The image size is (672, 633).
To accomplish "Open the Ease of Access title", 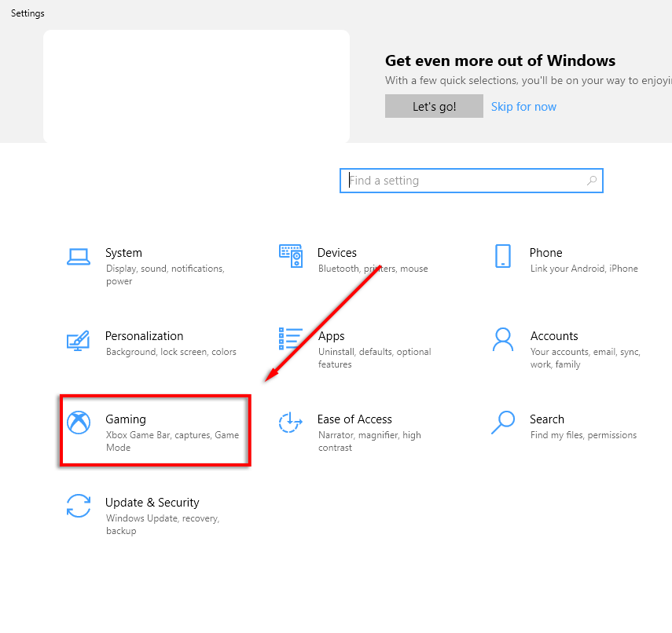I will 354,419.
